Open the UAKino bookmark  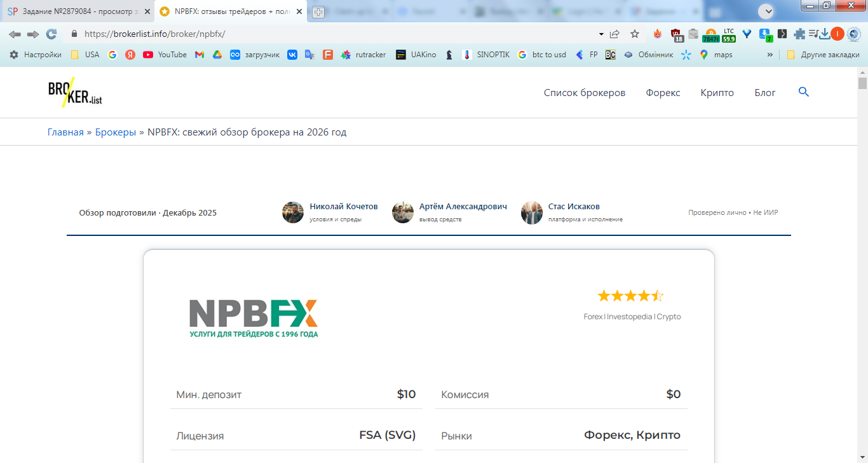416,55
